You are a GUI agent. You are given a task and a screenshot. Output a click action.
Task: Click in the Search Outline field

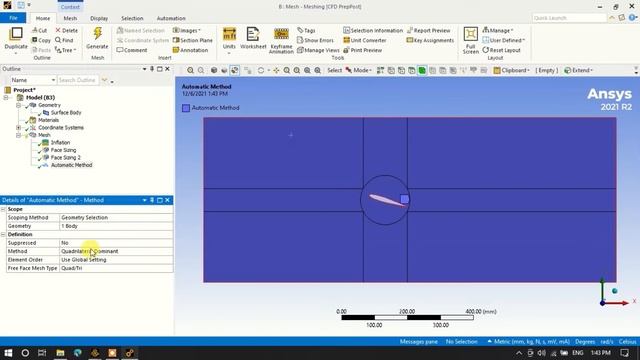78,80
